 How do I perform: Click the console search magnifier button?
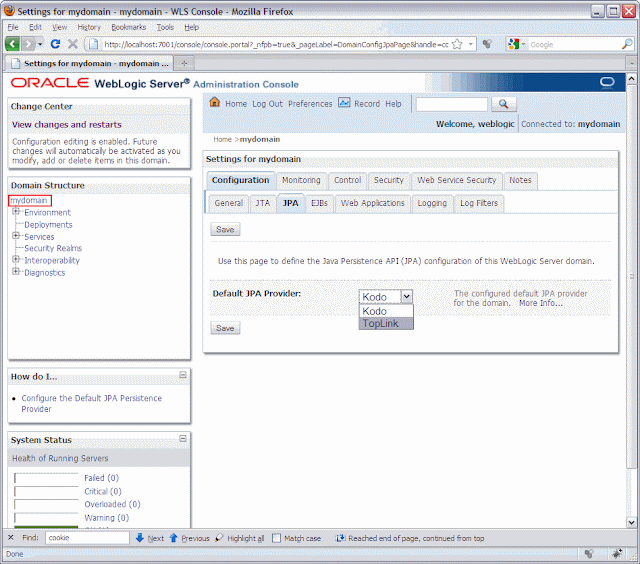coord(504,104)
